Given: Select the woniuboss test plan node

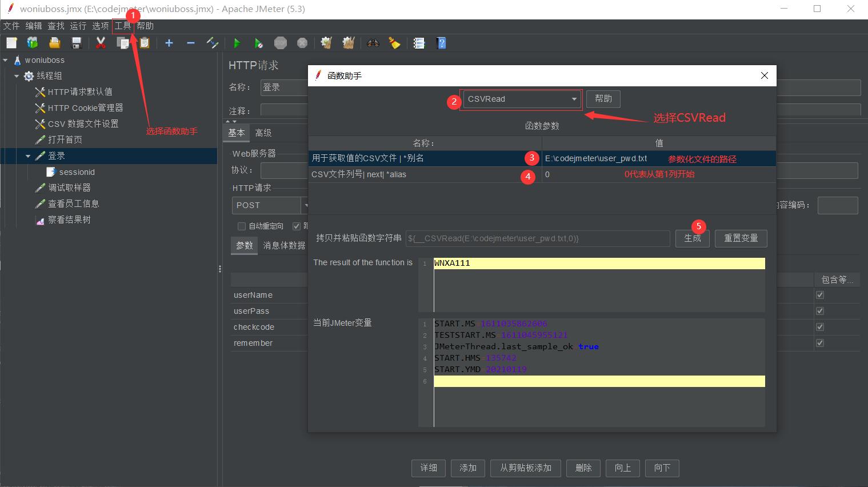Looking at the screenshot, I should pyautogui.click(x=45, y=60).
